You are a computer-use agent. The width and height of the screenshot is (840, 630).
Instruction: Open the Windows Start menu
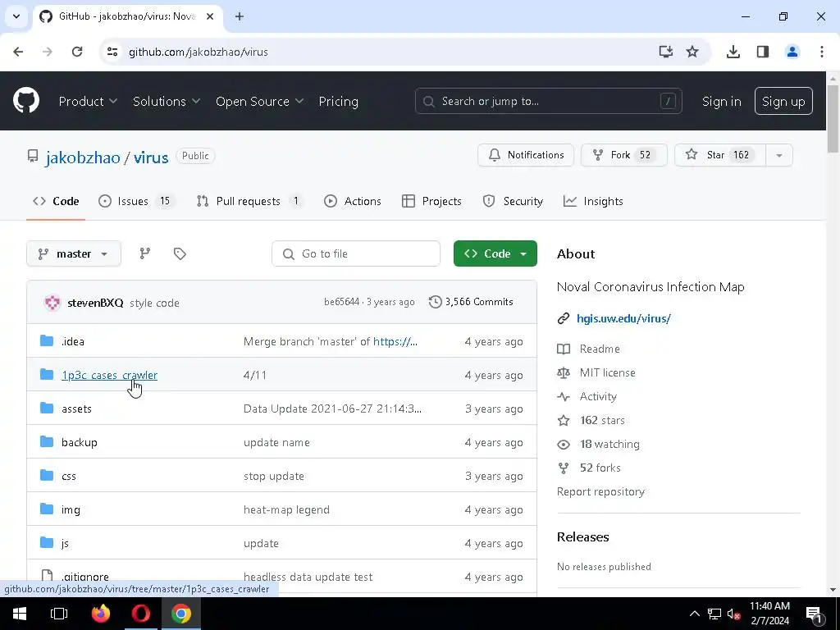click(20, 614)
